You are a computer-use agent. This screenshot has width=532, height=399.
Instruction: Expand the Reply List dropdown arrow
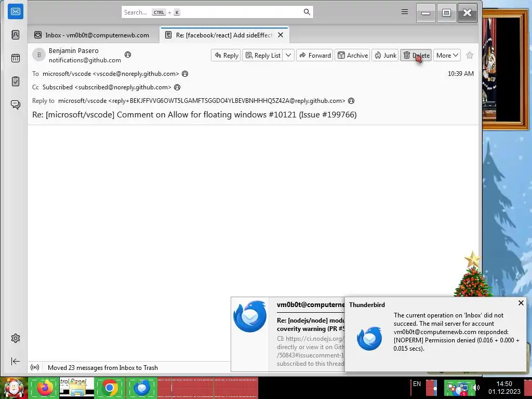point(288,55)
